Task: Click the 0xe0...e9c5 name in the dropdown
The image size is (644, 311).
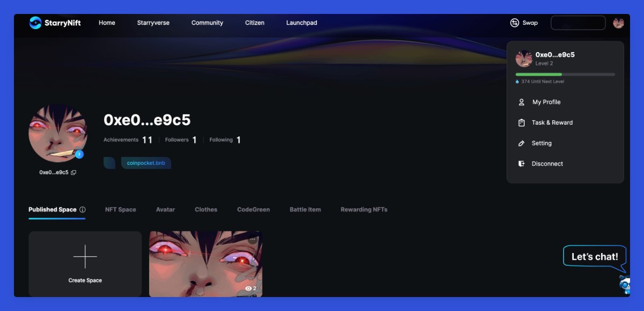Action: pyautogui.click(x=555, y=55)
